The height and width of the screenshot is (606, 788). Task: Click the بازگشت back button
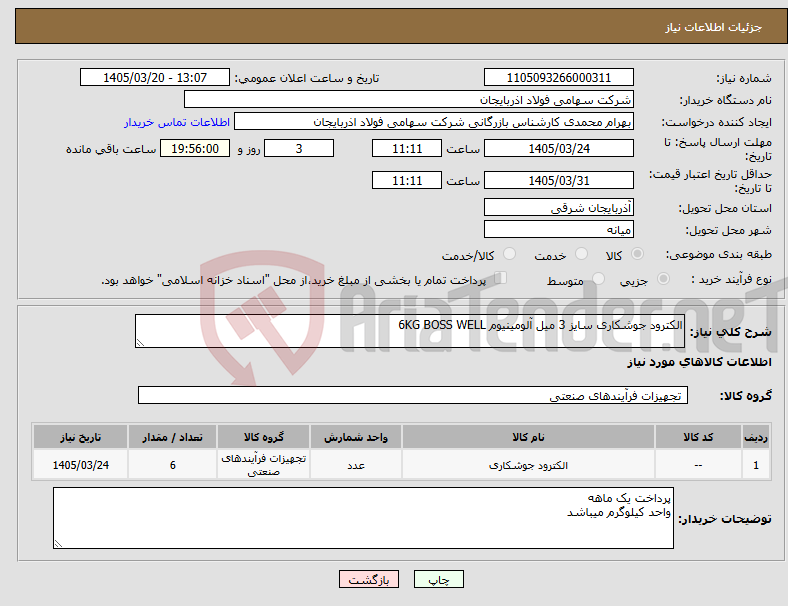tap(369, 579)
